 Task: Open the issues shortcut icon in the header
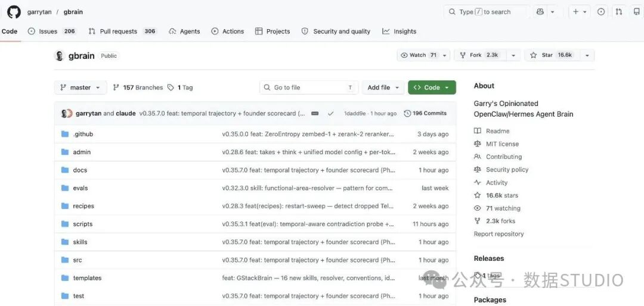point(601,12)
